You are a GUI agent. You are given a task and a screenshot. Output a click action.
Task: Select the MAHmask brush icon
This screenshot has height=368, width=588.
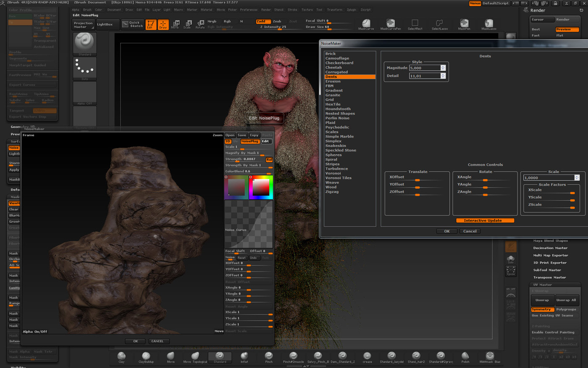(x=490, y=357)
